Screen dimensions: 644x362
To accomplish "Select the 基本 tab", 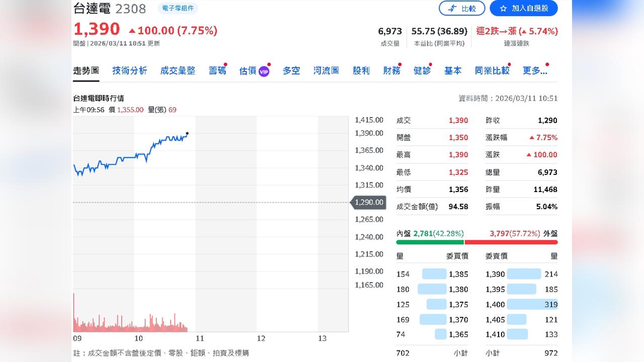I will tap(452, 71).
